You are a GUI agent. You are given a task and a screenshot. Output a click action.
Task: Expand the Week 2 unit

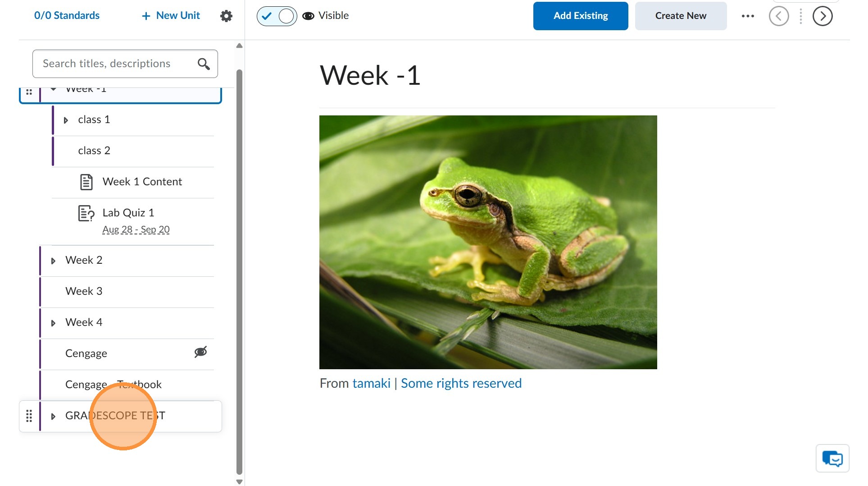click(53, 261)
